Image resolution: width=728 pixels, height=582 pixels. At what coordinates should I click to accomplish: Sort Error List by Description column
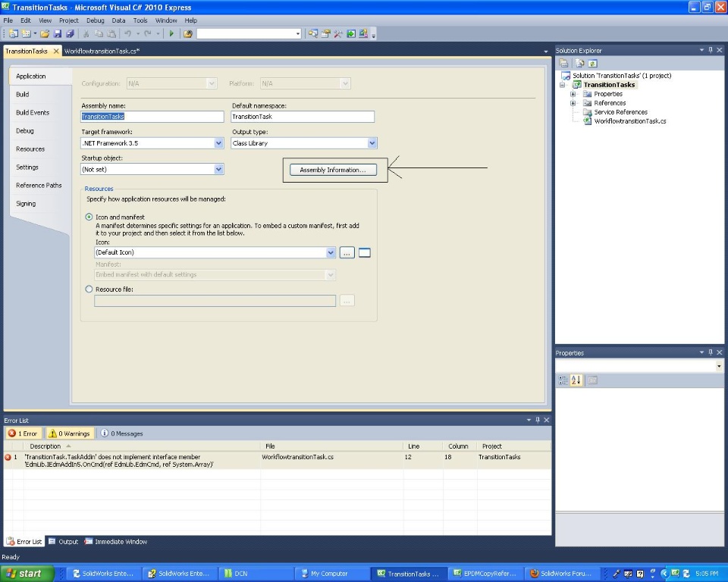(45, 446)
